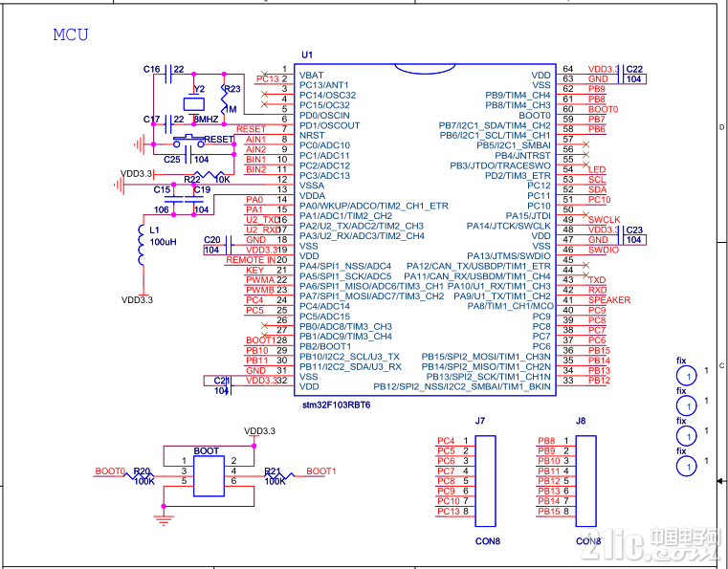The width and height of the screenshot is (728, 569).
Task: Click the J8 connector designator
Action: [x=581, y=421]
